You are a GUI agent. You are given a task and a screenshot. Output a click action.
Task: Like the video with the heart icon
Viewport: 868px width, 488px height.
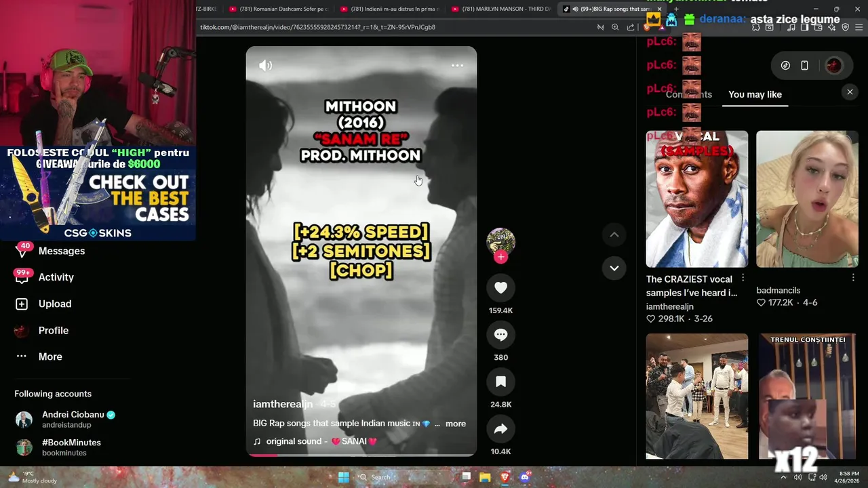tap(500, 288)
